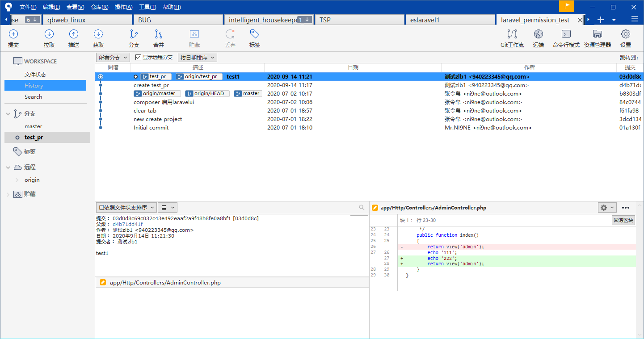Click the parent commit d4b71dd41f link

tap(128, 224)
